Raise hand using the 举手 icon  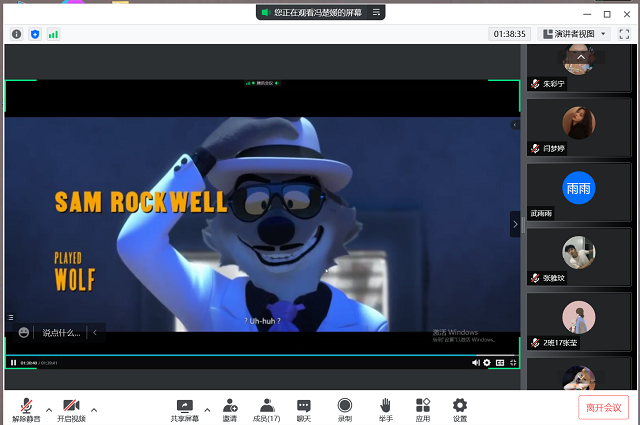[x=385, y=407]
